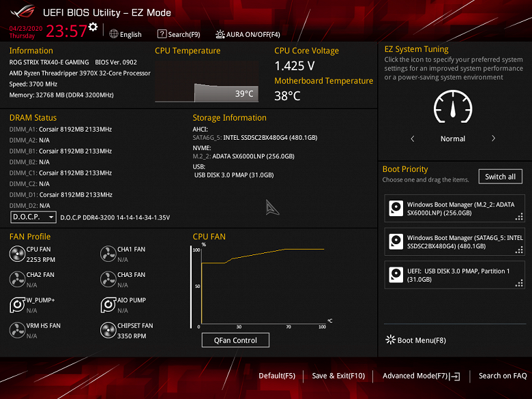Viewport: 532px width, 399px height.
Task: Select Windows Boot Manager INTEL boot entry
Action: click(x=454, y=241)
